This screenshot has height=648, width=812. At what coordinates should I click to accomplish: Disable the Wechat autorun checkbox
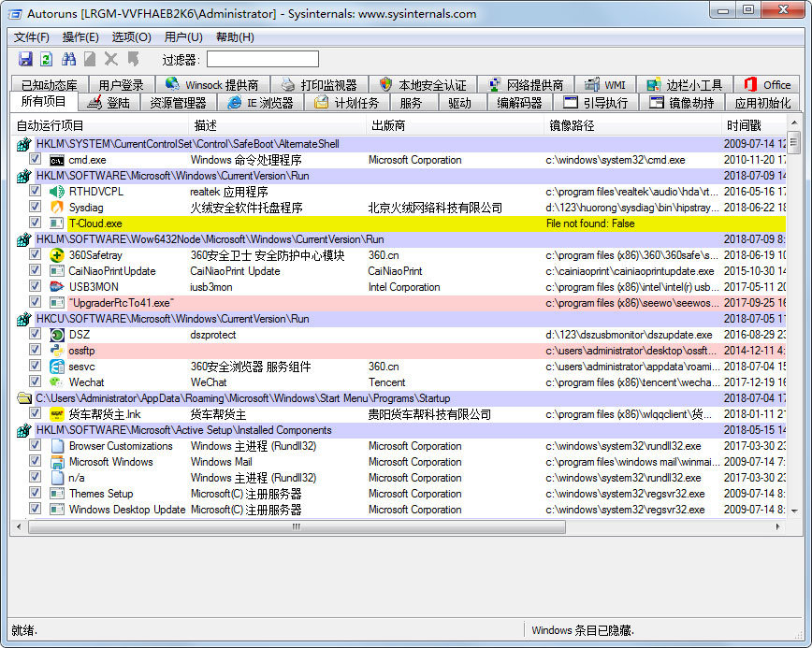(x=35, y=382)
